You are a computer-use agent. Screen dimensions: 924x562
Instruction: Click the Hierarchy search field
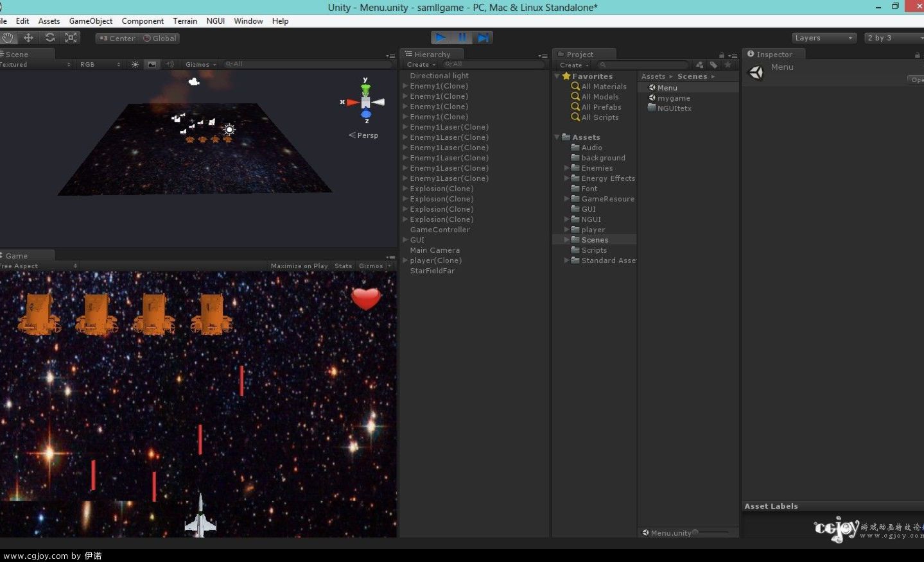(493, 64)
